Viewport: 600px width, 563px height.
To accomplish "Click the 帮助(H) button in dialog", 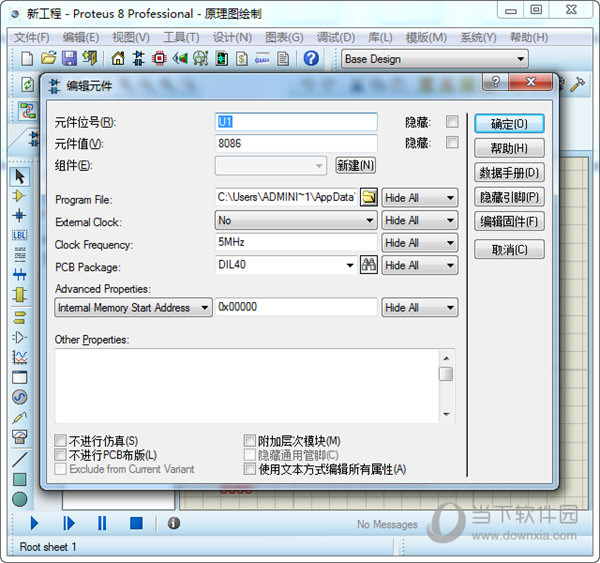I will pyautogui.click(x=509, y=148).
